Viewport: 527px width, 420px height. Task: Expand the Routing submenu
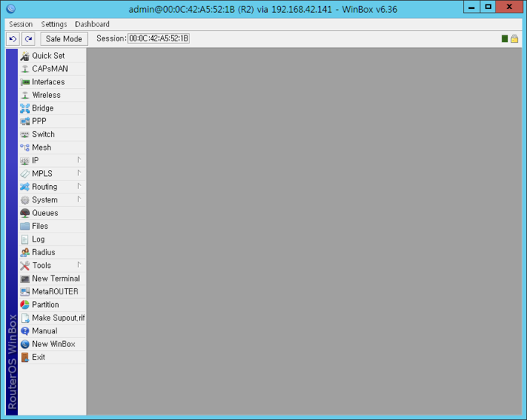(79, 187)
